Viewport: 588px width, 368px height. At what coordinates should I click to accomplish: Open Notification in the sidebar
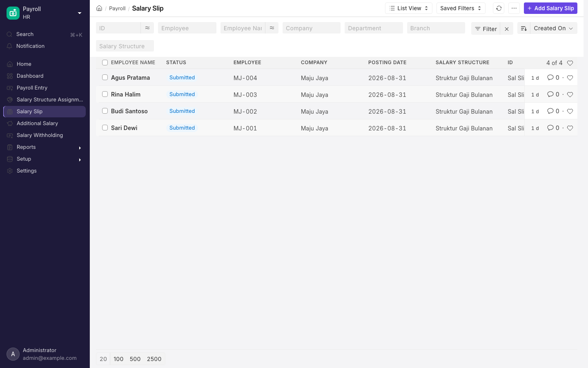(45, 46)
